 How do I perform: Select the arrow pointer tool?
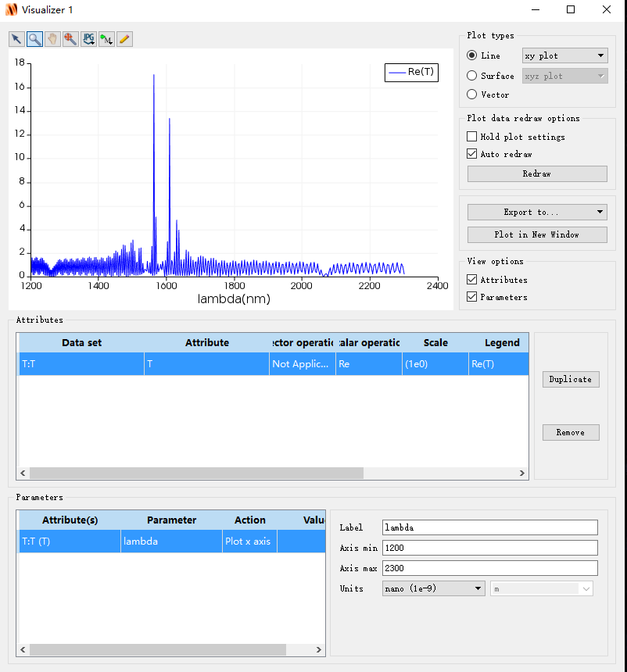[16, 39]
